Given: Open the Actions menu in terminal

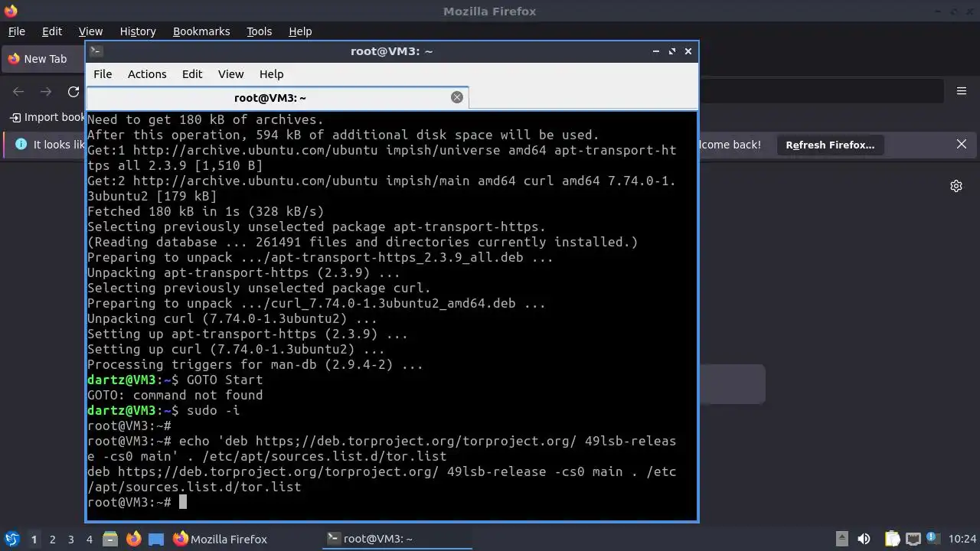Looking at the screenshot, I should coord(147,74).
